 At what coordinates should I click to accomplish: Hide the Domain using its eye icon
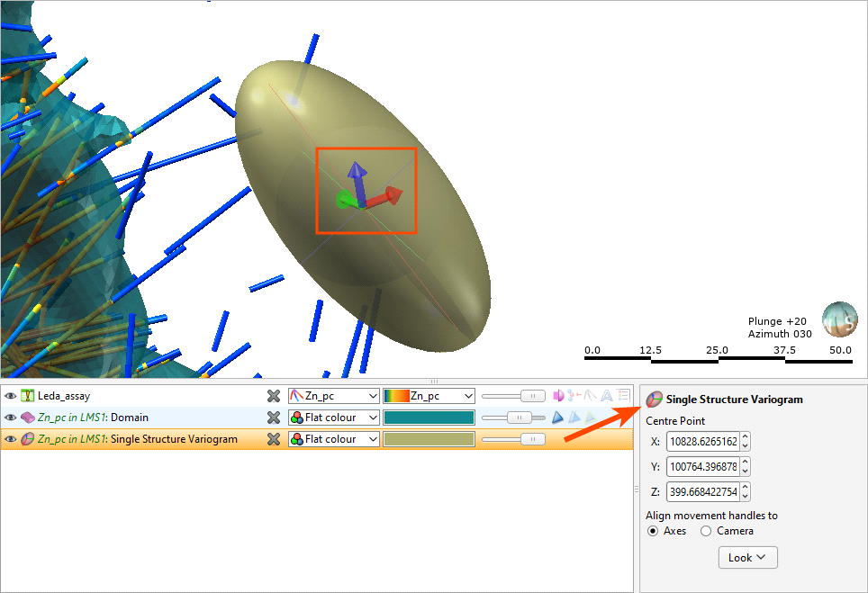tap(10, 418)
